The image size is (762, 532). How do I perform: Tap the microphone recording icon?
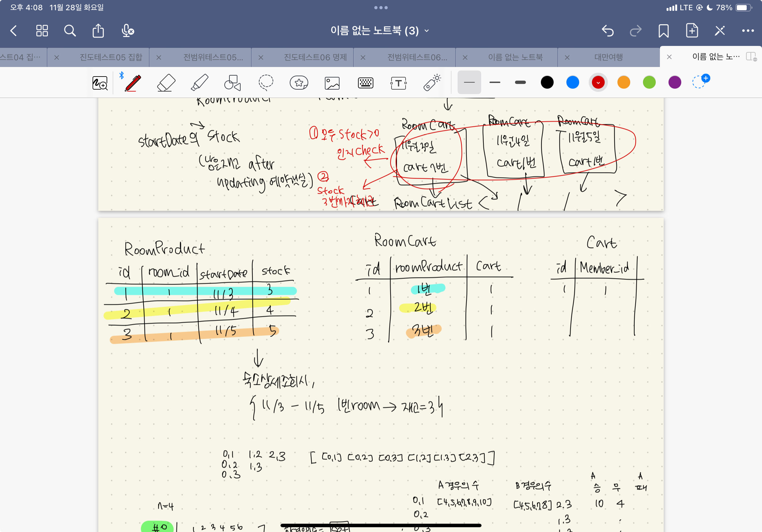(127, 31)
